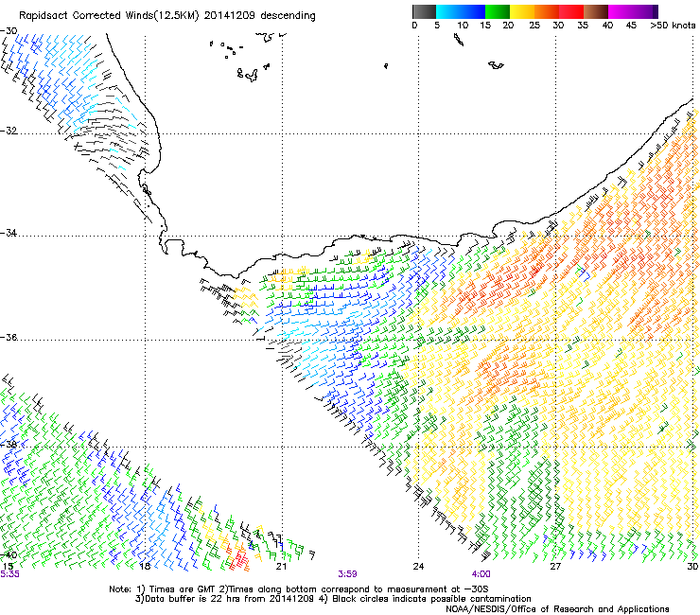Click the '>50 knots' legend label

pyautogui.click(x=673, y=26)
